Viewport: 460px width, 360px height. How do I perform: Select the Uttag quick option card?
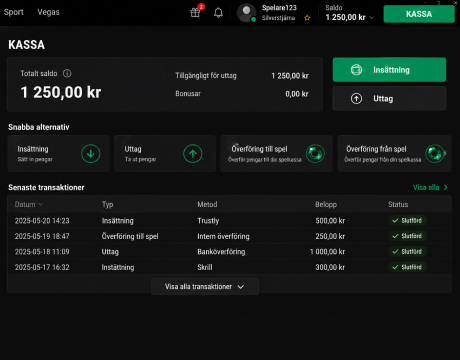click(x=165, y=154)
